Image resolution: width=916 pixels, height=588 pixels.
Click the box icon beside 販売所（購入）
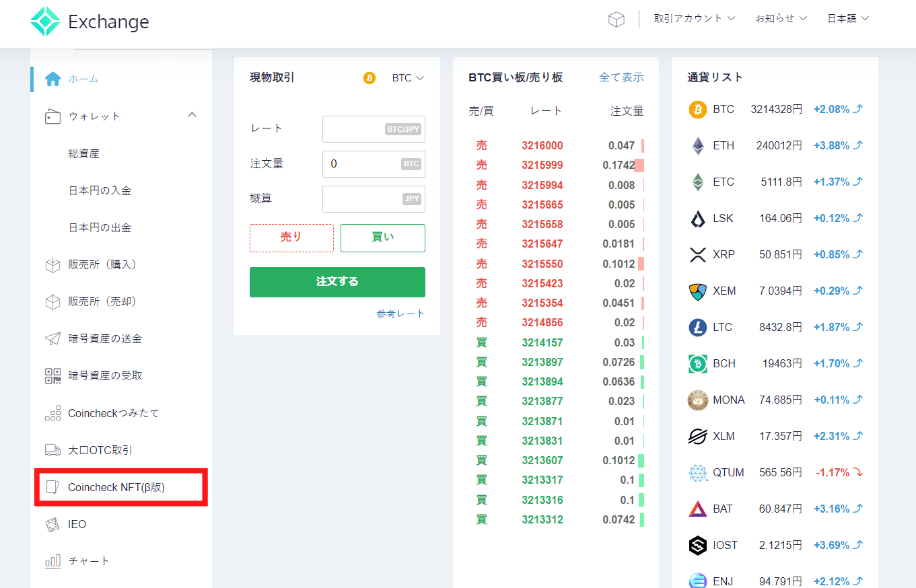53,265
